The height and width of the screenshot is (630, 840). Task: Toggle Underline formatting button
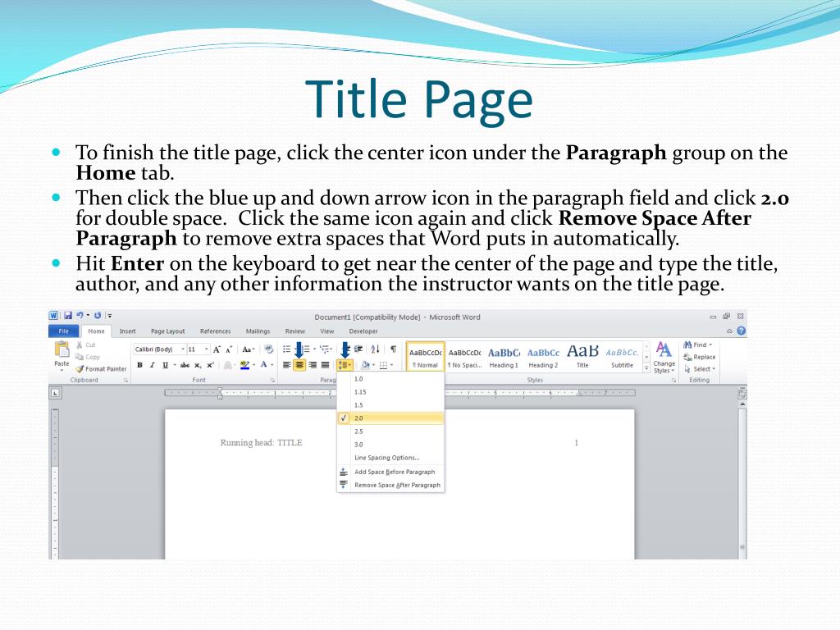166,365
